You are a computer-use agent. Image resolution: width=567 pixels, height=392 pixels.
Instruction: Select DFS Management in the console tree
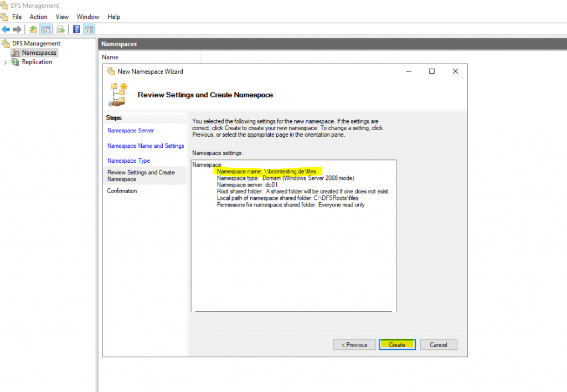36,43
